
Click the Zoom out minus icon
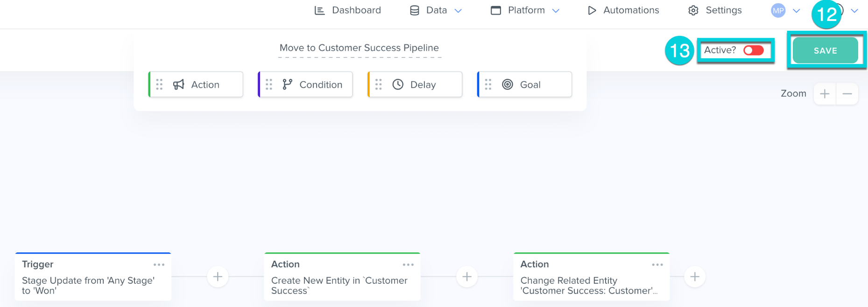(847, 94)
